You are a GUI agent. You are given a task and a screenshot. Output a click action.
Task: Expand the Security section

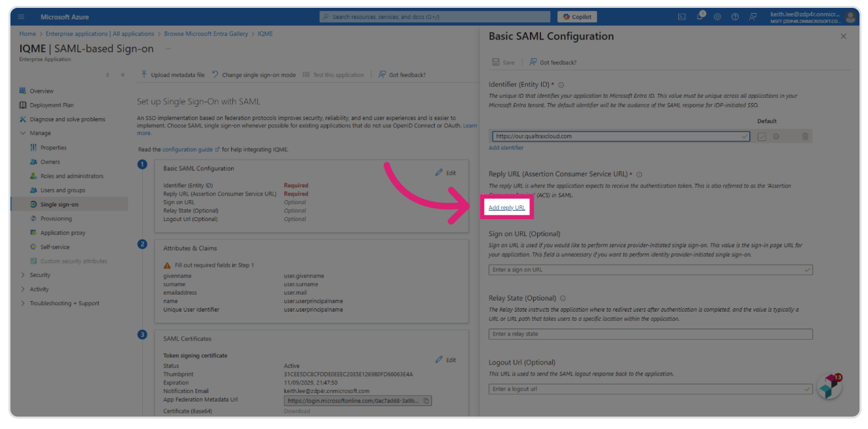(23, 275)
